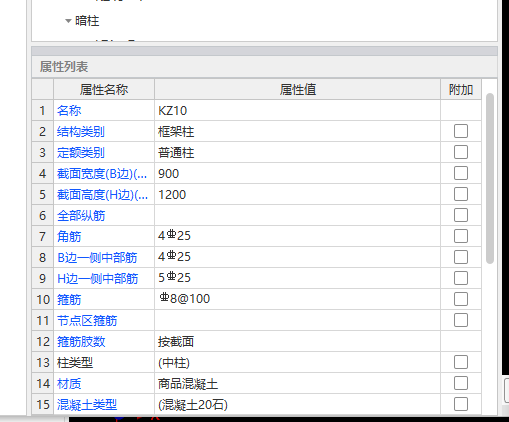The height and width of the screenshot is (422, 509).
Task: Edit the section height value 1200
Action: point(298,194)
